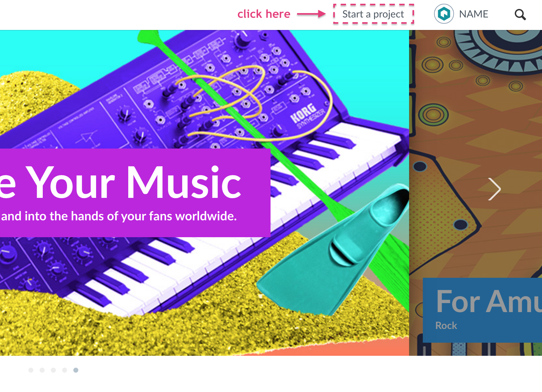Select the second carousel pagination dot

[x=42, y=370]
